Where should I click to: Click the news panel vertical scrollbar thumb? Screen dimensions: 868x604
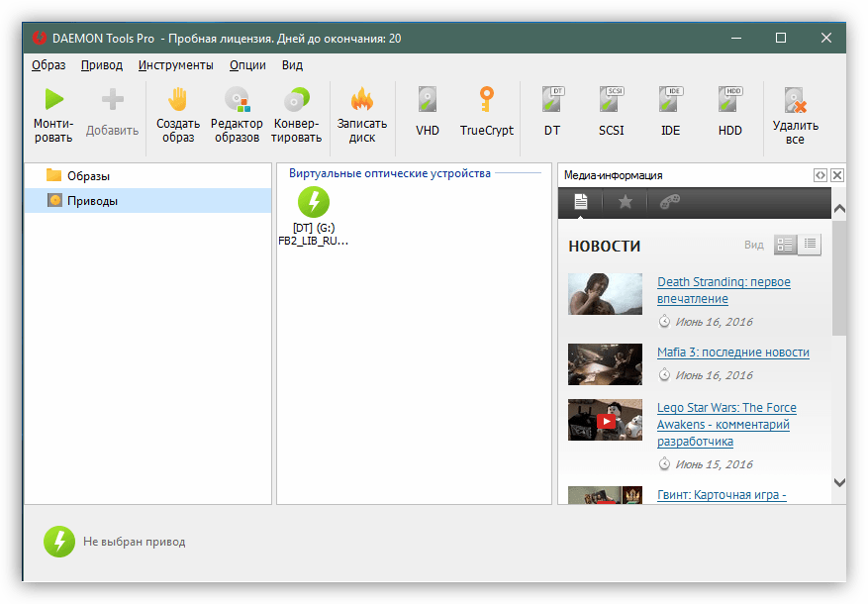coord(839,278)
